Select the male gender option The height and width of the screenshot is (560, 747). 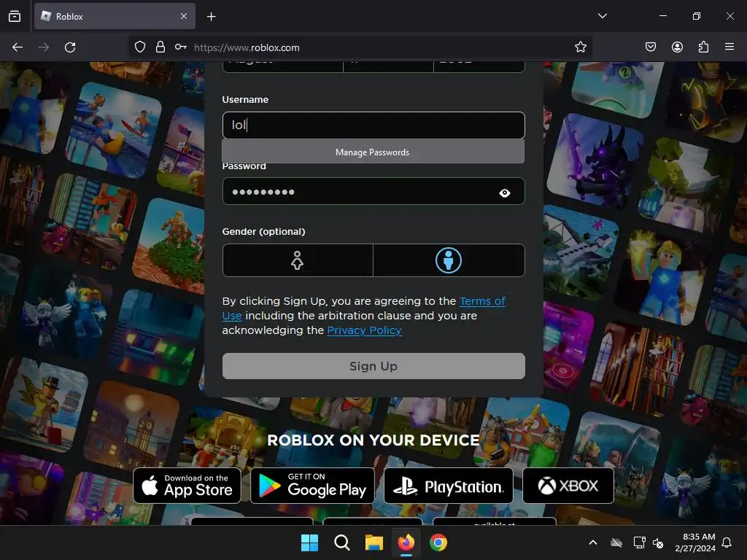(x=449, y=260)
